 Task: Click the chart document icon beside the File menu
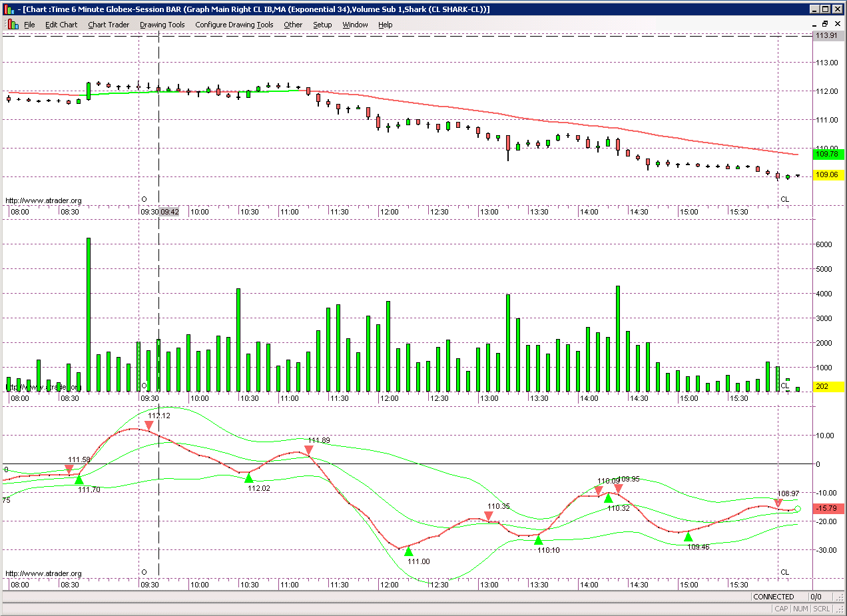[13, 25]
